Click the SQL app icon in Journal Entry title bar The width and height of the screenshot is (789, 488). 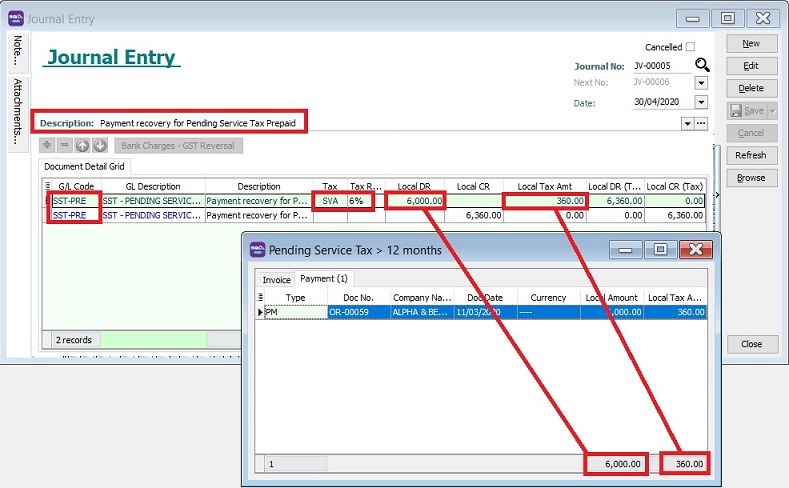[x=16, y=19]
